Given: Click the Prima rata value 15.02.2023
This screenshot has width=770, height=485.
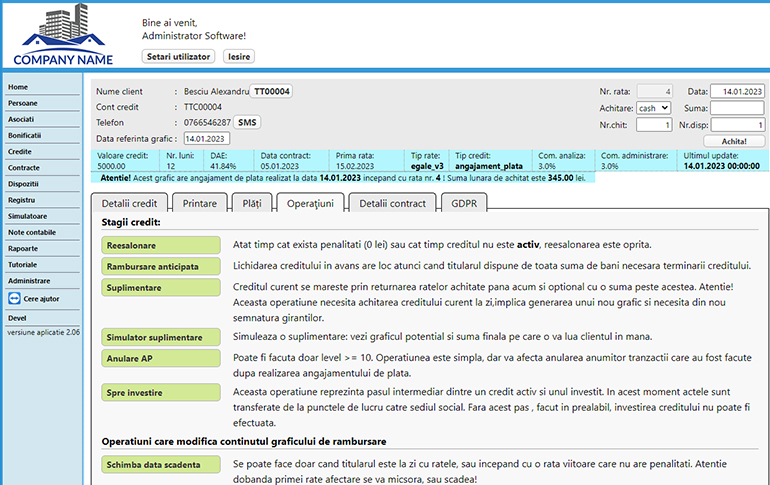Looking at the screenshot, I should [x=355, y=166].
